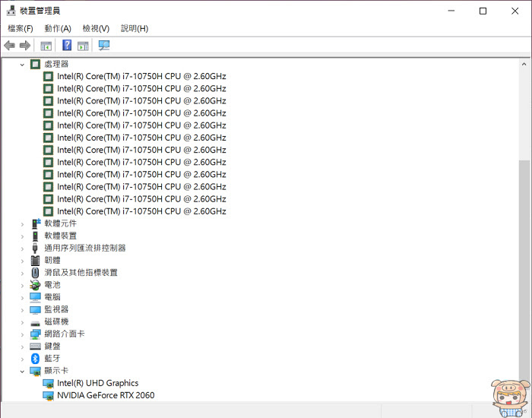Toggle the console tree pane icon

[x=46, y=46]
